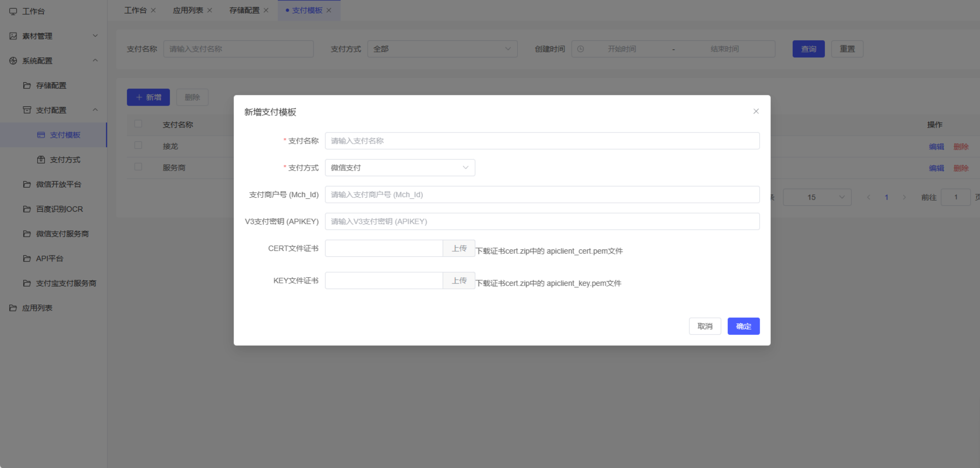Viewport: 980px width, 468px height.
Task: Click the 素材管理 image icon
Action: [13, 36]
